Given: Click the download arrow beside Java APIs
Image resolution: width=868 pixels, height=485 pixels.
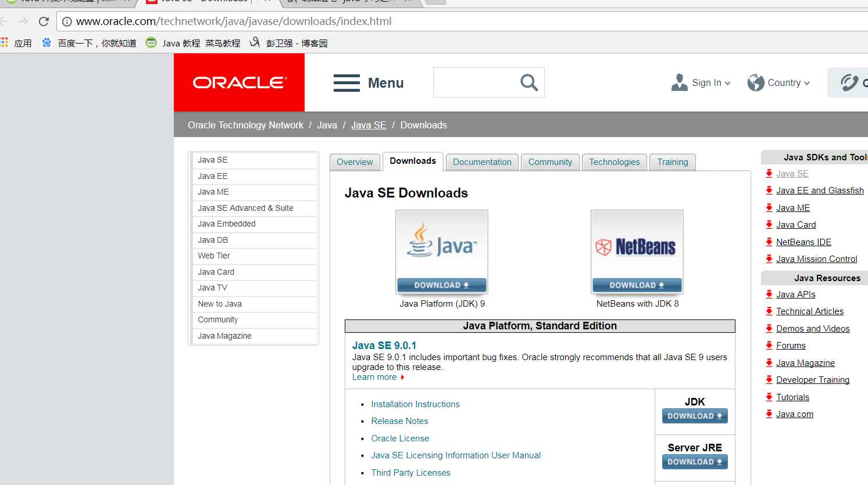Looking at the screenshot, I should pyautogui.click(x=769, y=294).
